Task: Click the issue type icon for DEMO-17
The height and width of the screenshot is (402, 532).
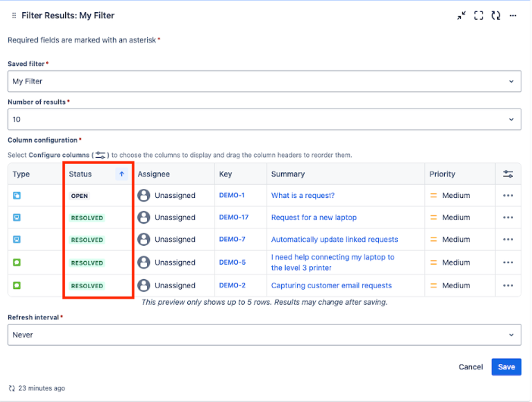Action: coord(17,217)
